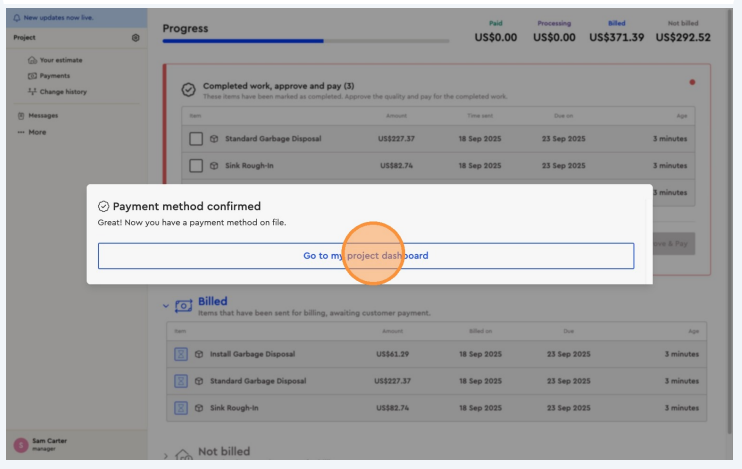The height and width of the screenshot is (469, 742).
Task: Click the Messages icon in sidebar
Action: pyautogui.click(x=20, y=116)
